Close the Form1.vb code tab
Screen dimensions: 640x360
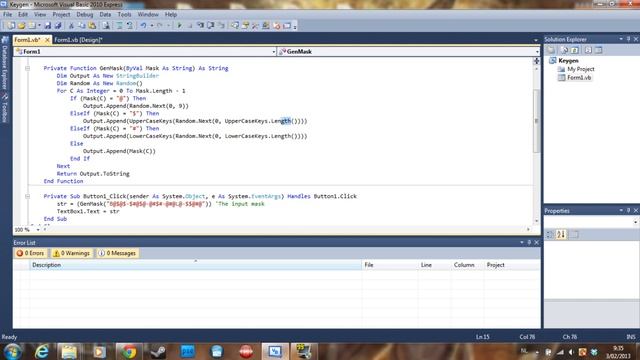point(47,40)
